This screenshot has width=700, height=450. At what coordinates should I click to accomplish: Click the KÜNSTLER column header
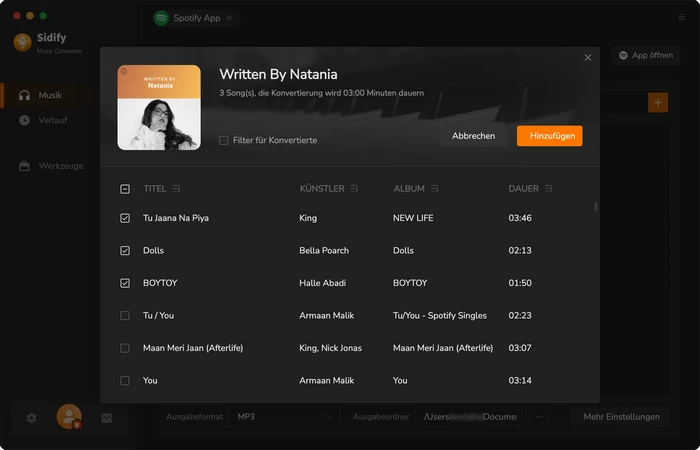click(x=321, y=189)
